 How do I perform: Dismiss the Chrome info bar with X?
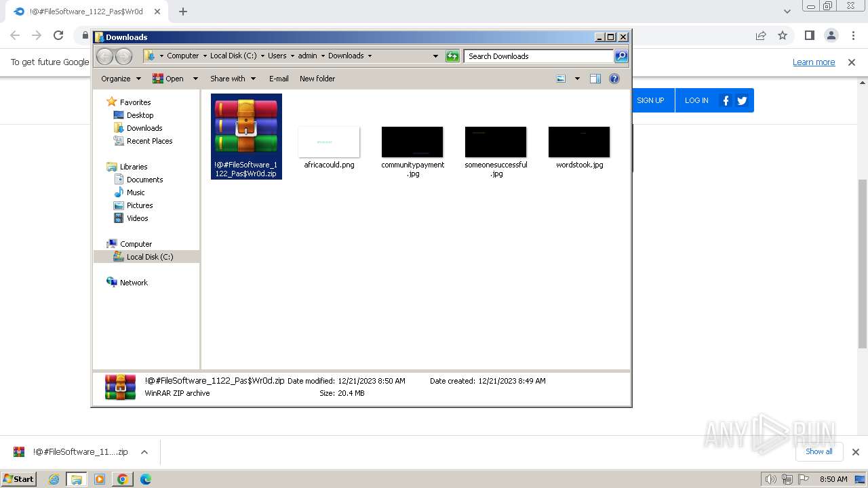click(852, 62)
